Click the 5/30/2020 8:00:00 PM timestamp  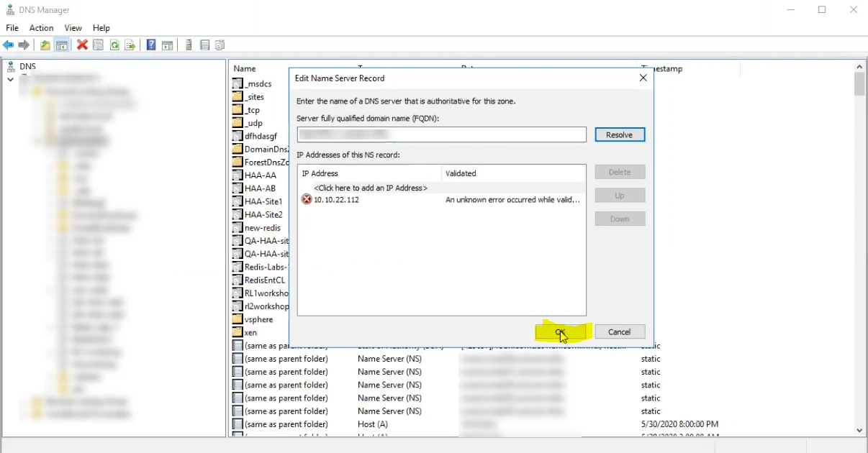tap(679, 424)
